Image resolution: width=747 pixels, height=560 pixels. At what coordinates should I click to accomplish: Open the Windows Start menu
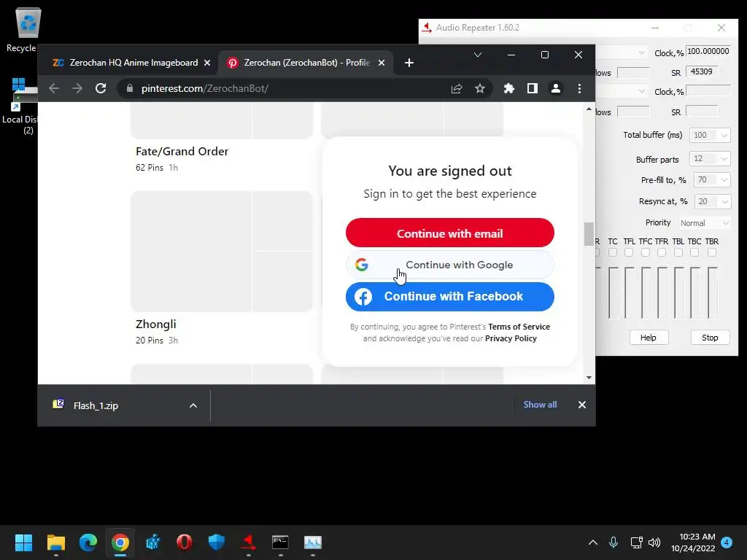tap(23, 542)
